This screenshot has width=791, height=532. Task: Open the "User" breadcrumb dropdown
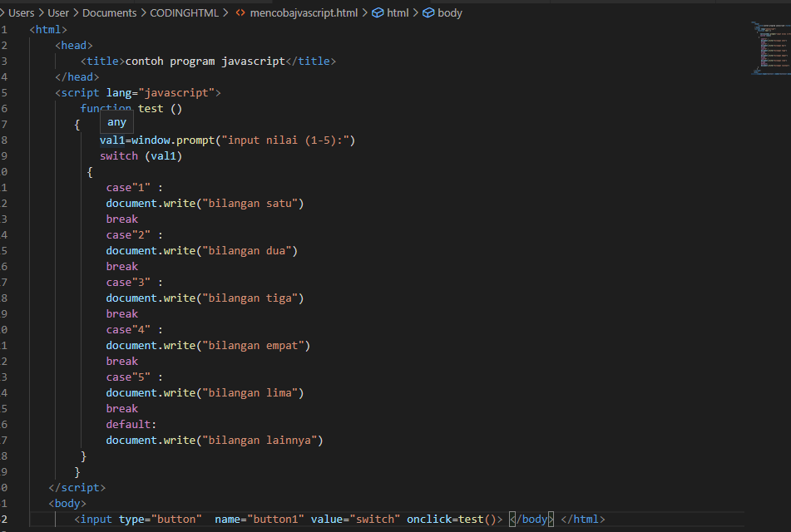(x=58, y=12)
